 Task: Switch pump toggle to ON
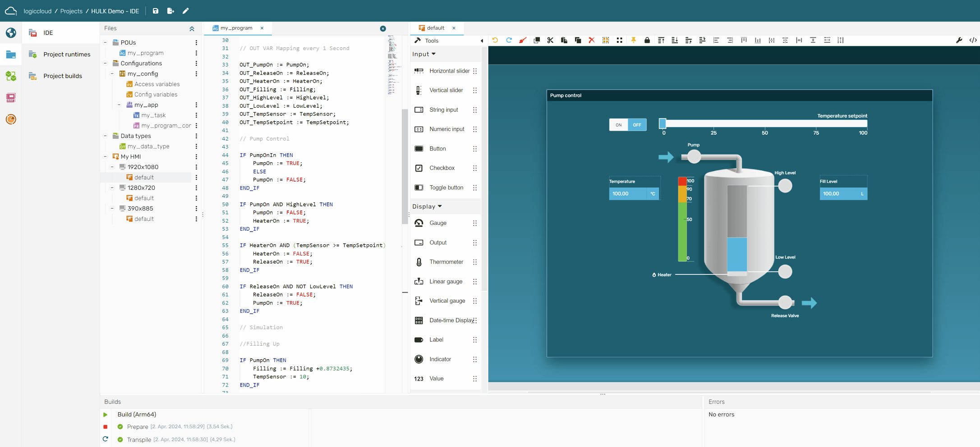pos(618,125)
